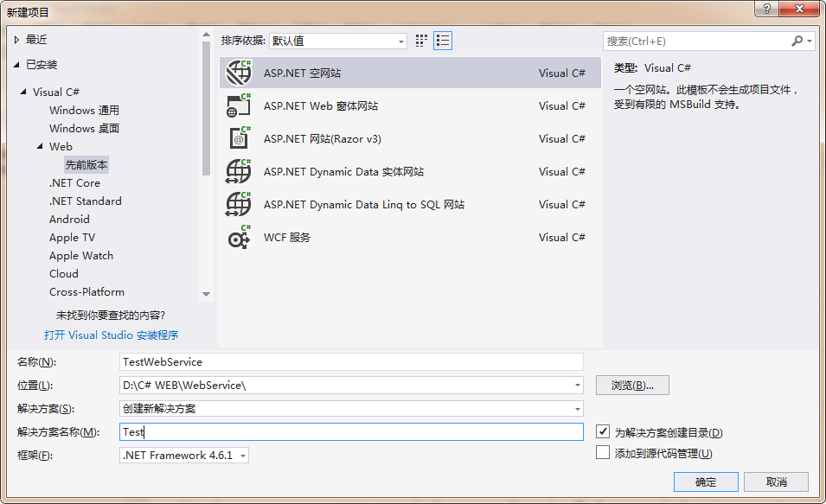Switch to small icons grid view

421,41
